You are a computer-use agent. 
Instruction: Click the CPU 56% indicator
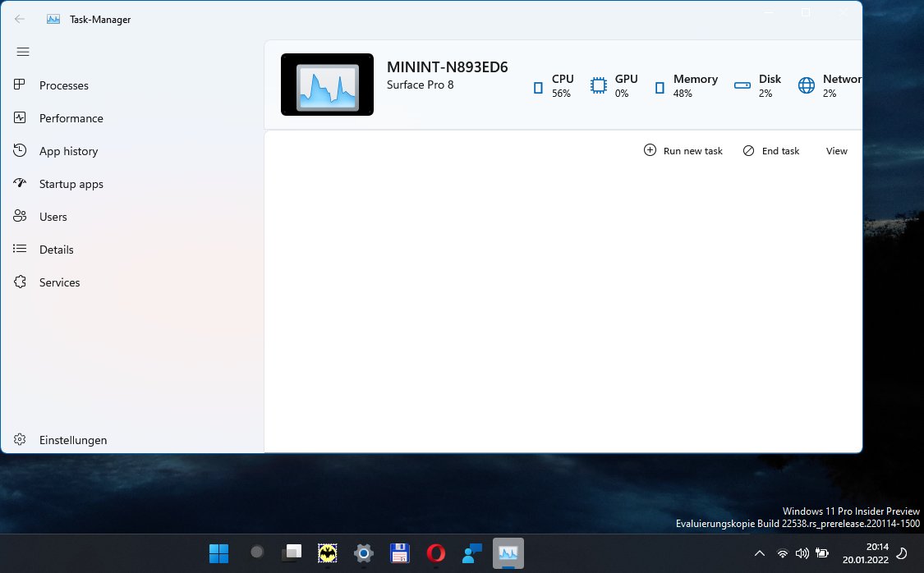pos(554,86)
